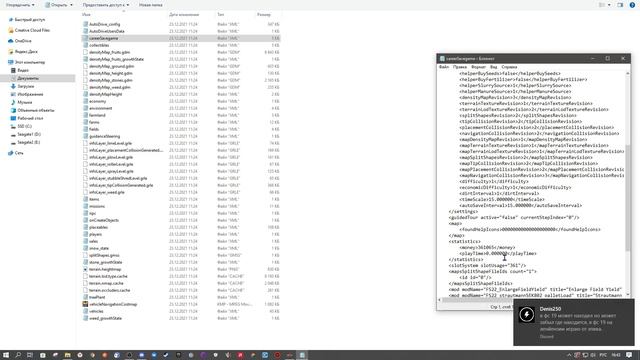The image size is (640, 360).
Task: Sort files by Дата изменения column header
Action: click(x=184, y=15)
